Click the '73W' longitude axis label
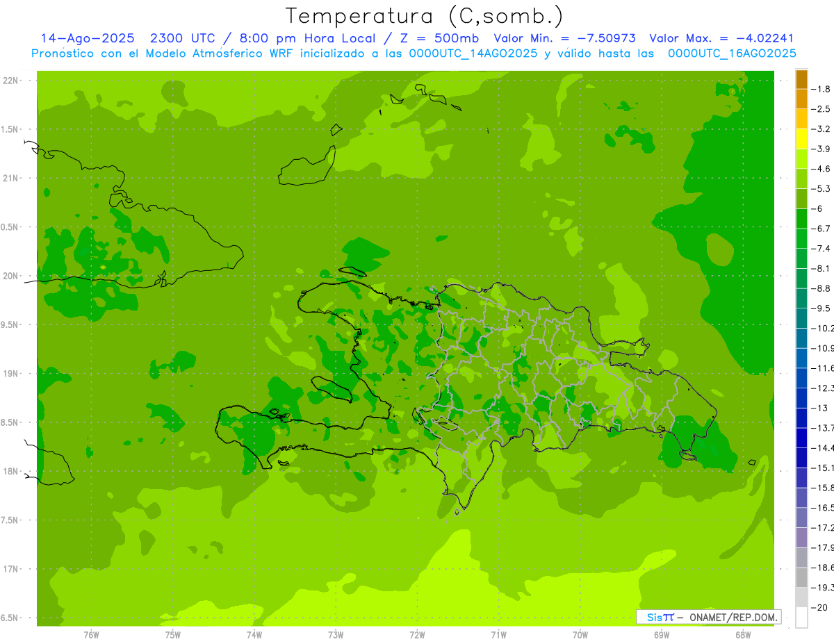 (336, 634)
